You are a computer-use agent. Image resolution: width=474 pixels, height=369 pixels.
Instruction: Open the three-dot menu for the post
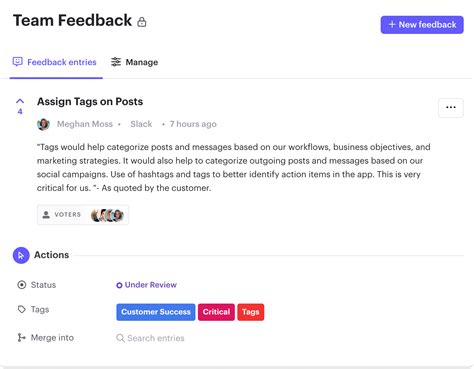pos(451,108)
